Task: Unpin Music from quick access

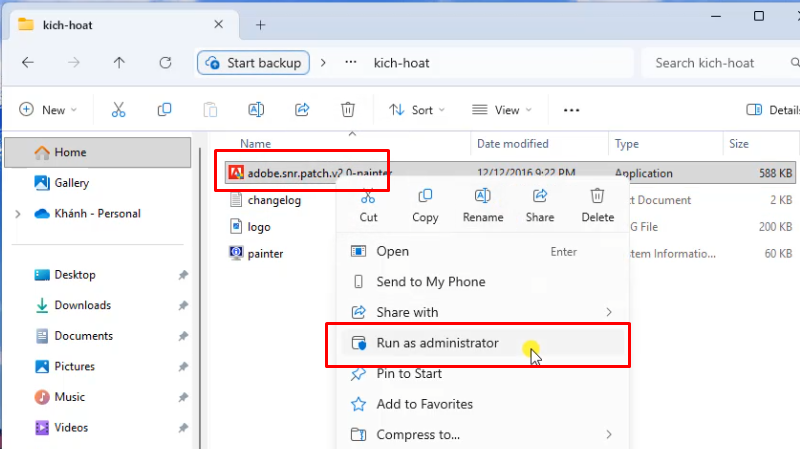Action: pos(183,397)
